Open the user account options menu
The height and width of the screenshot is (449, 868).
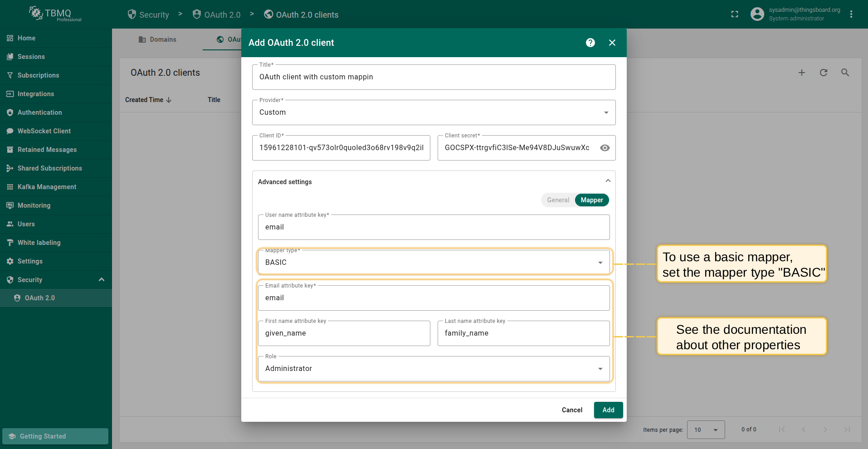851,15
